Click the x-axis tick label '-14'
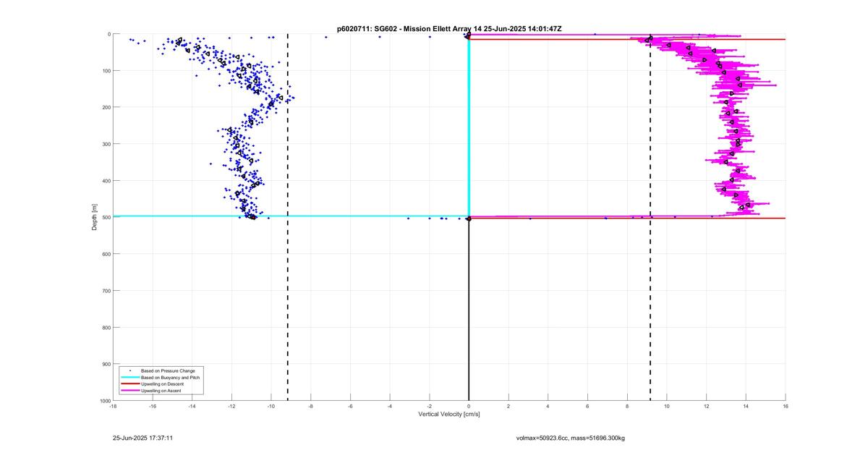The width and height of the screenshot is (868, 450). pyautogui.click(x=192, y=406)
